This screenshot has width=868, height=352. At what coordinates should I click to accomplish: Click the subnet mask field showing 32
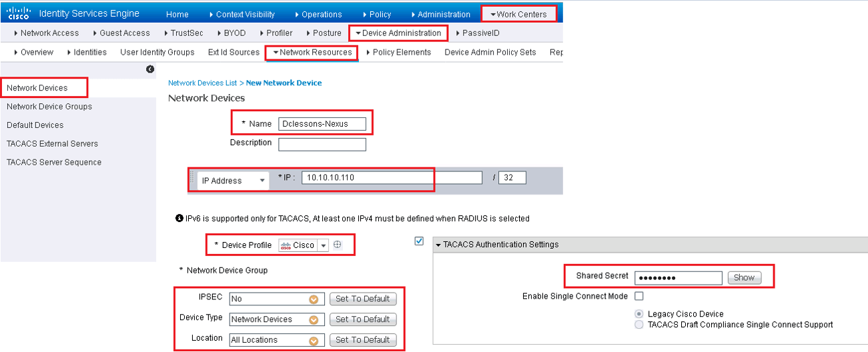coord(512,178)
